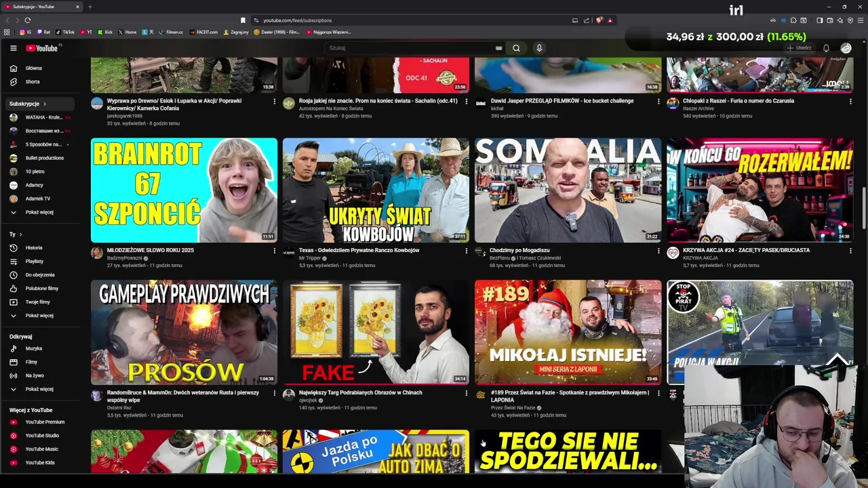Open options for Największy Targ Podrabianych Obrazów

point(466,393)
